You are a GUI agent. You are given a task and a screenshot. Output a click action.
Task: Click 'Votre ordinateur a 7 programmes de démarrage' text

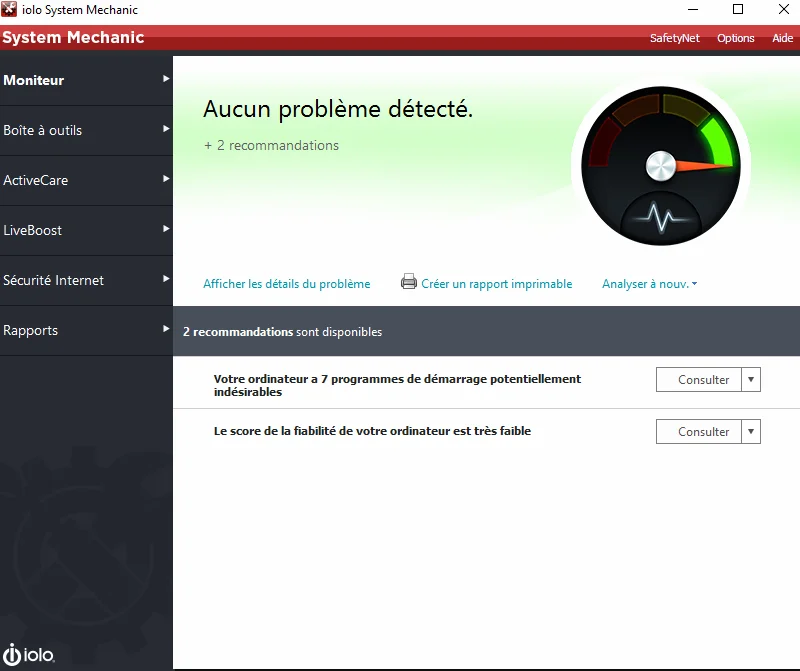click(397, 385)
